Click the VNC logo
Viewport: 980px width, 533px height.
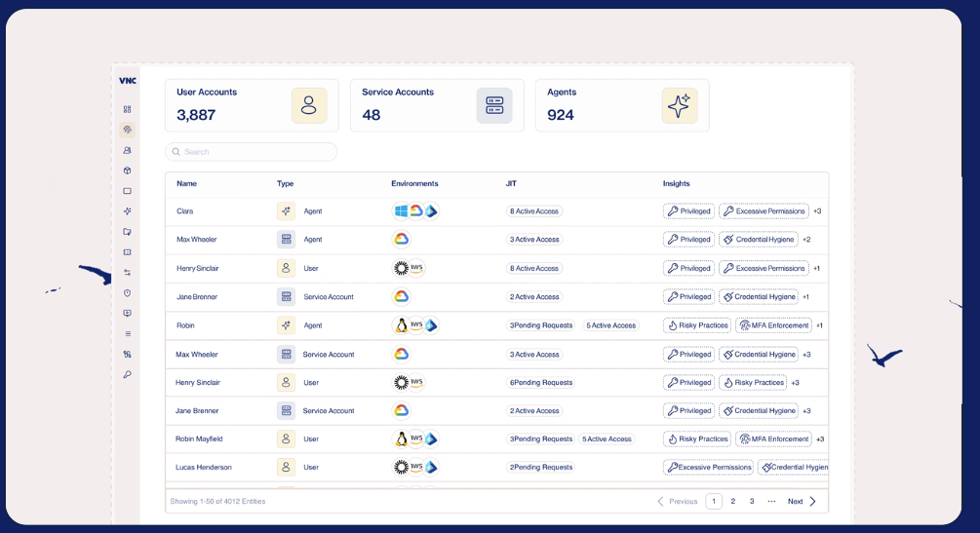(x=128, y=81)
